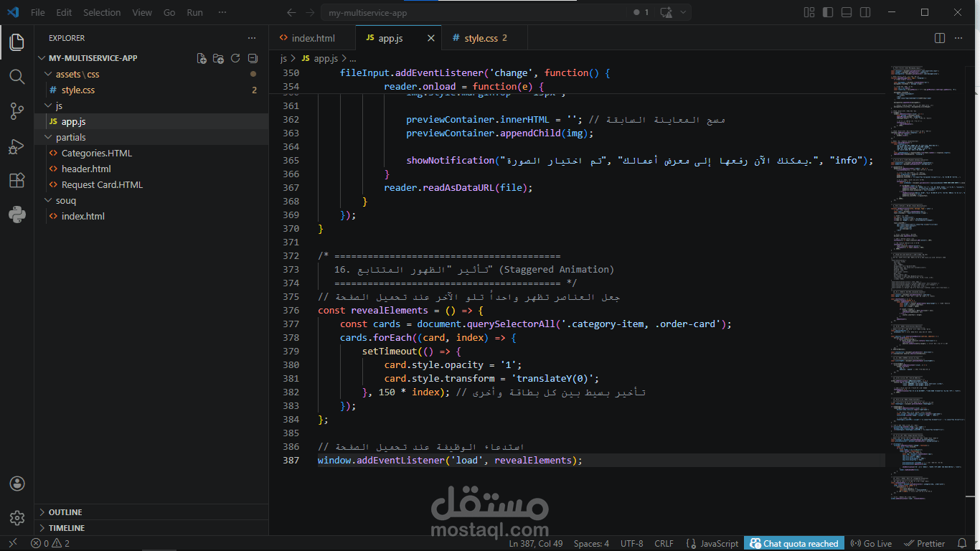Open the Run menu
980x551 pixels.
pos(194,12)
